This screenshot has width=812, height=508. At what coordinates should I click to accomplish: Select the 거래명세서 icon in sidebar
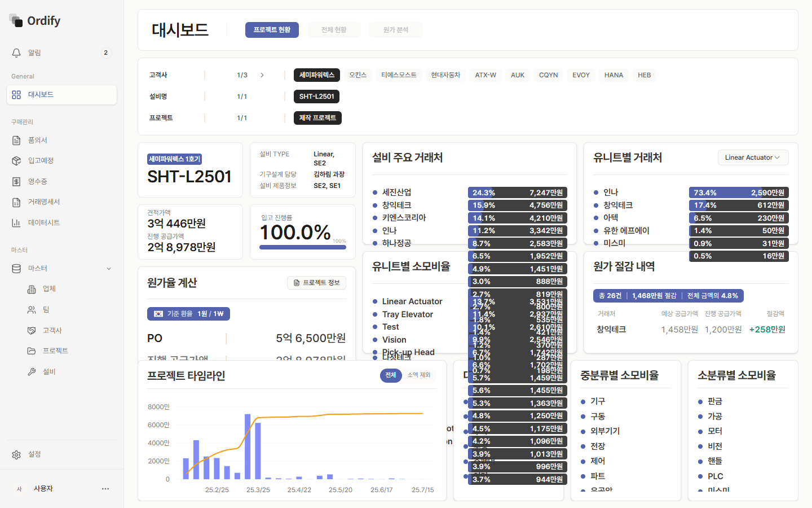pyautogui.click(x=17, y=202)
